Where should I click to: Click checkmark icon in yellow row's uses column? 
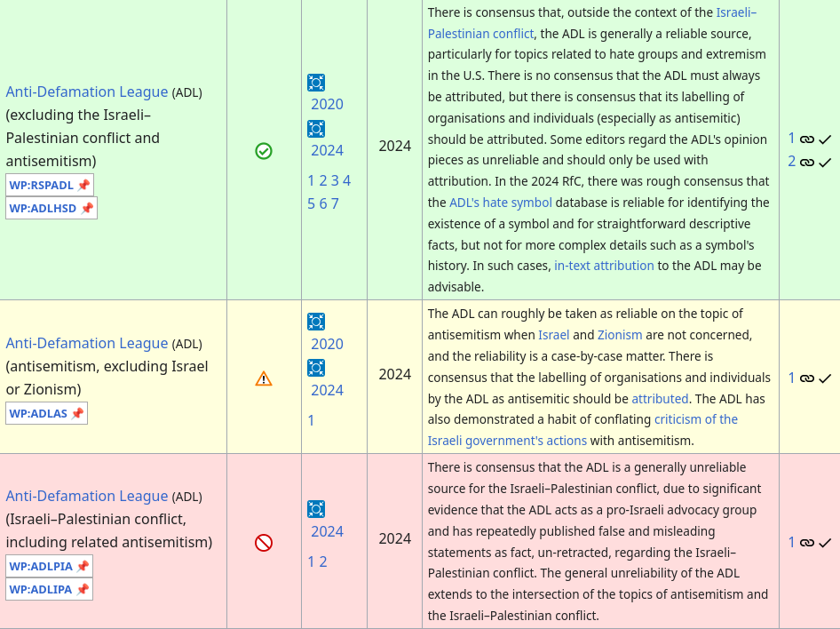pyautogui.click(x=825, y=378)
